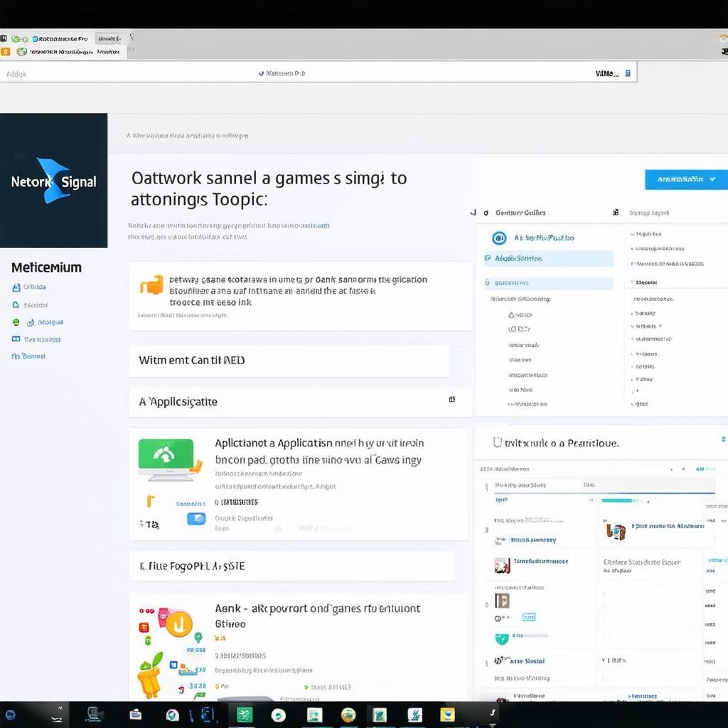Image resolution: width=728 pixels, height=728 pixels.
Task: Open the blue dropdown button at top right
Action: 686,179
